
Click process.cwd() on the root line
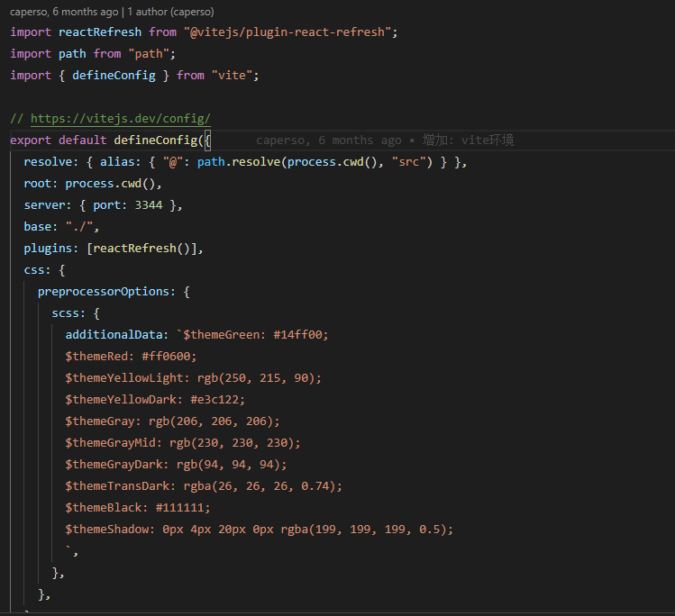[x=110, y=183]
